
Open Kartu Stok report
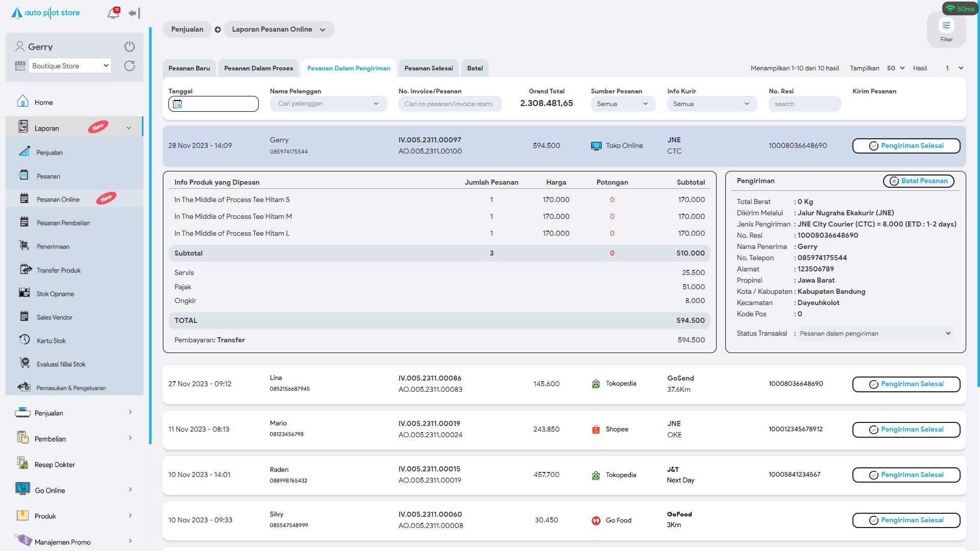[51, 341]
